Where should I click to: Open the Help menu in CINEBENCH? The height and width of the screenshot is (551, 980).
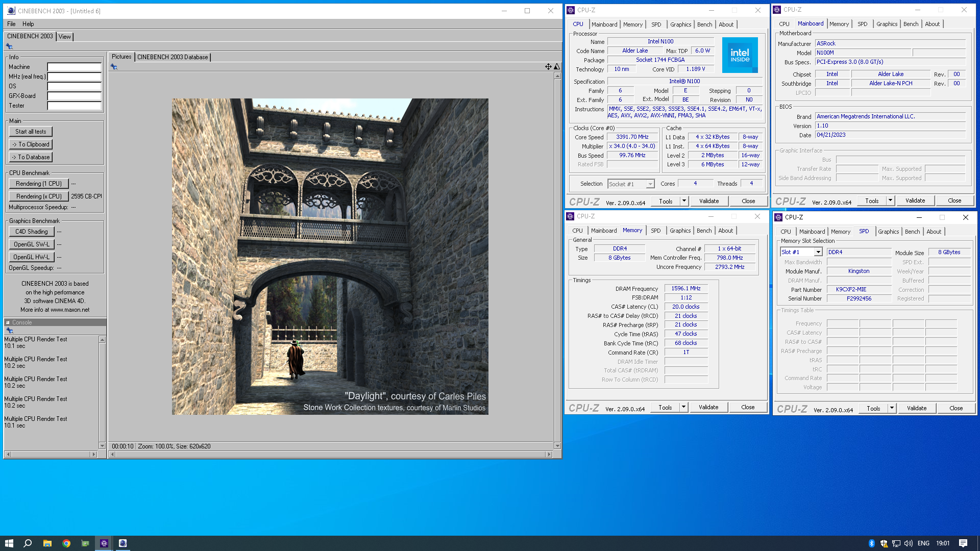click(x=28, y=24)
